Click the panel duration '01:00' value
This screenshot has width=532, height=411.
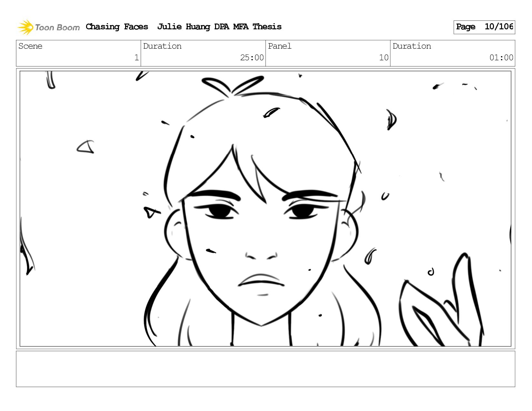[x=501, y=58]
